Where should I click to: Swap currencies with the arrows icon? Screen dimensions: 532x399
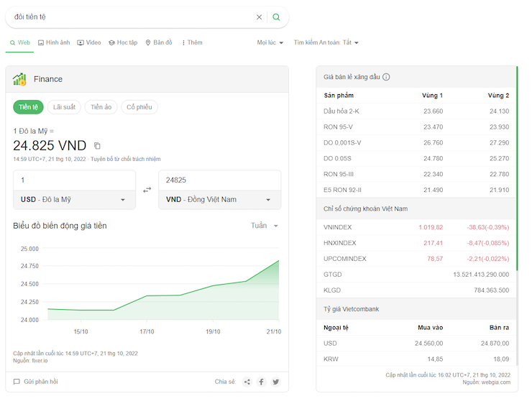(x=147, y=190)
